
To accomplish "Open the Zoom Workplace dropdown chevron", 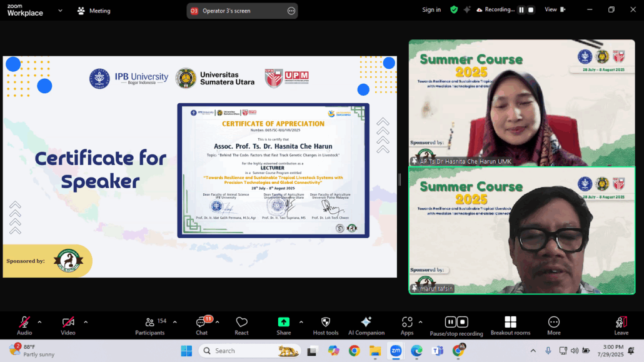I will point(60,11).
